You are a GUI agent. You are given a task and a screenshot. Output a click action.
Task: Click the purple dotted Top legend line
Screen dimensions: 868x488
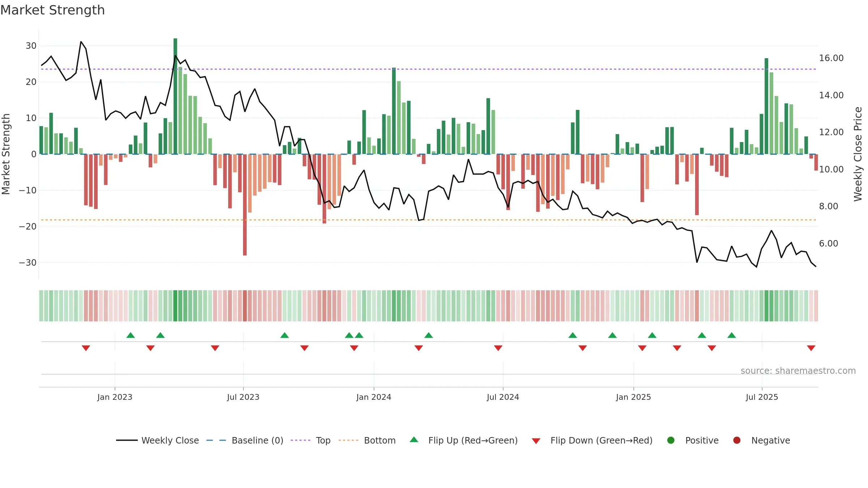[x=301, y=440]
